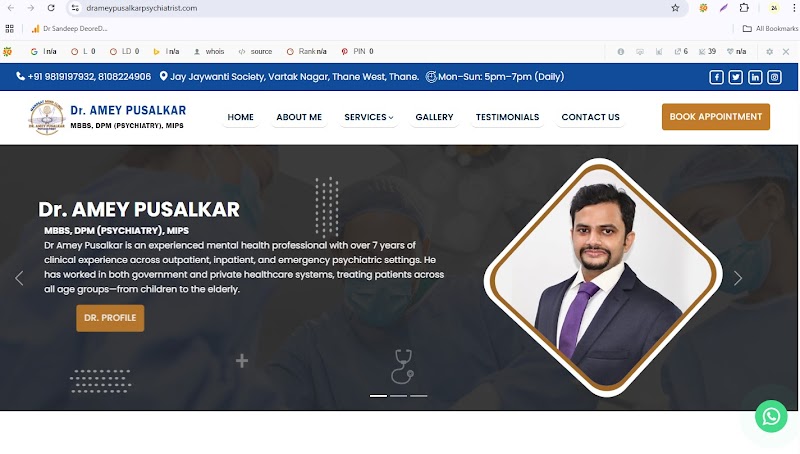Click the Book Appointment button
800x454 pixels.
tap(715, 116)
